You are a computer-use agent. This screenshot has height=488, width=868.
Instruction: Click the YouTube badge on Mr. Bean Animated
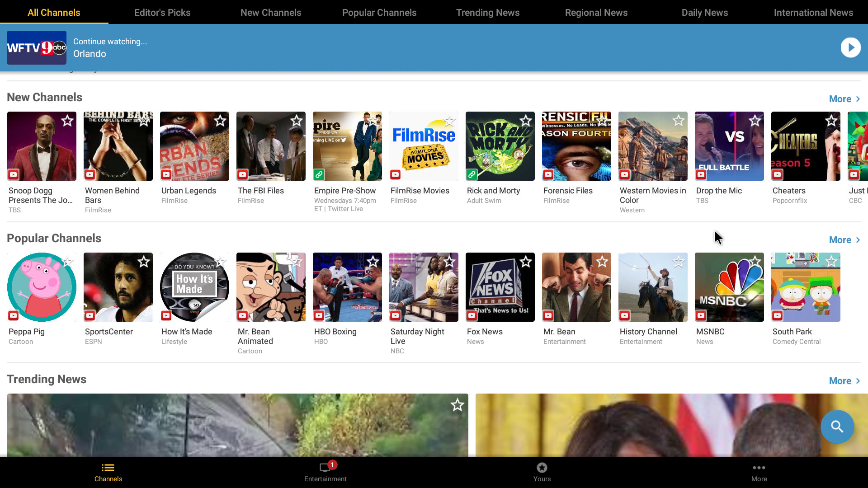tap(243, 315)
